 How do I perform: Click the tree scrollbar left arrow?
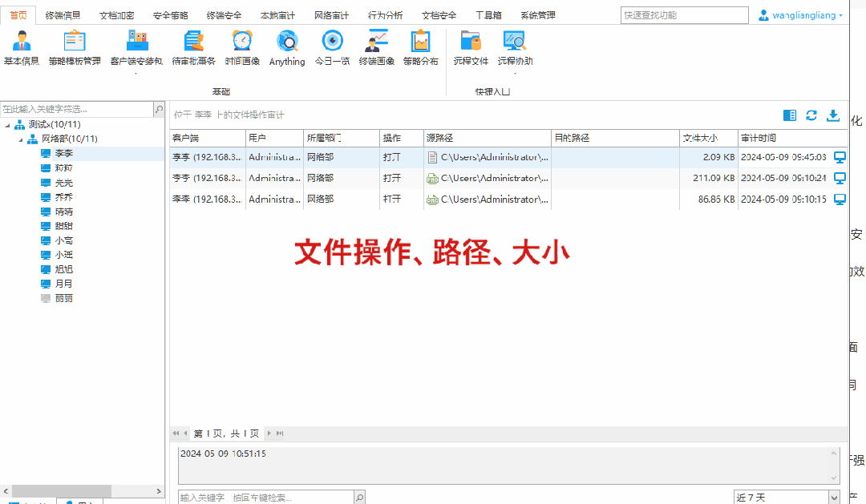(6, 490)
